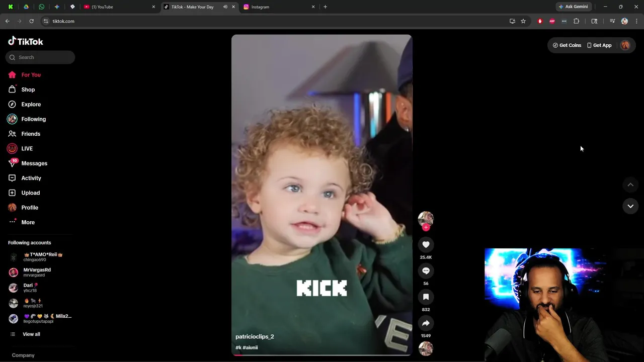The height and width of the screenshot is (362, 644).
Task: Click the video creator's avatar
Action: (x=426, y=219)
